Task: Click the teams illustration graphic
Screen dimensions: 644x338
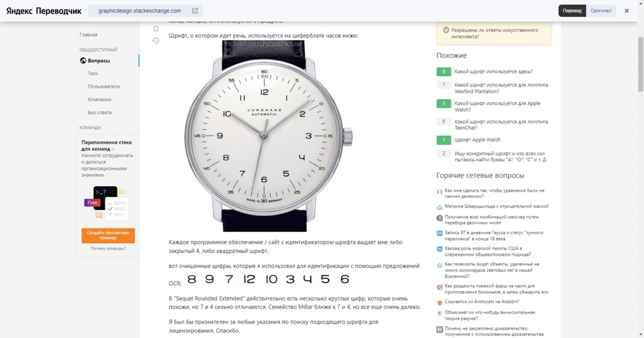Action: pyautogui.click(x=107, y=203)
